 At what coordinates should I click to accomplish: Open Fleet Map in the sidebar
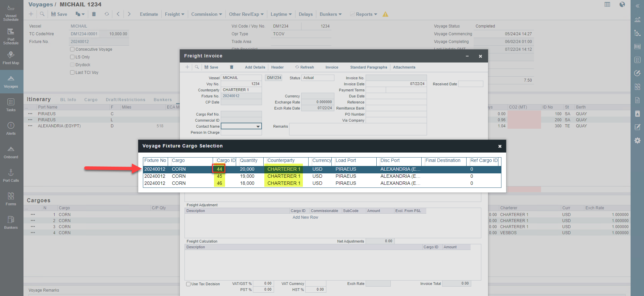pos(11,58)
